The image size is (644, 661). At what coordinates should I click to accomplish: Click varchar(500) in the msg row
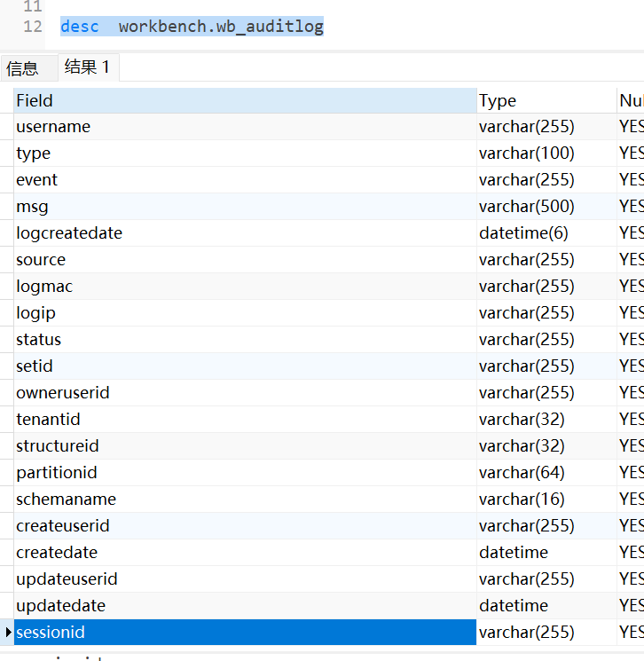(x=526, y=207)
